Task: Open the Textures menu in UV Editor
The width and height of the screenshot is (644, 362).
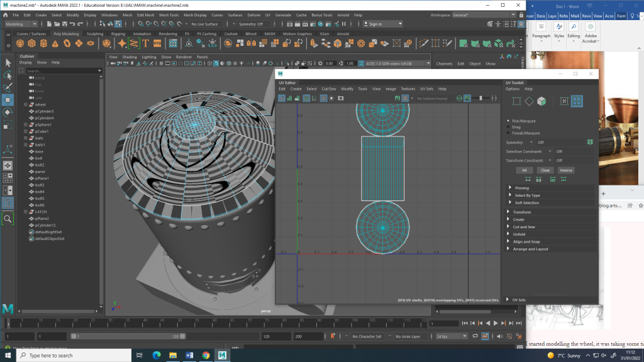Action: pos(408,89)
